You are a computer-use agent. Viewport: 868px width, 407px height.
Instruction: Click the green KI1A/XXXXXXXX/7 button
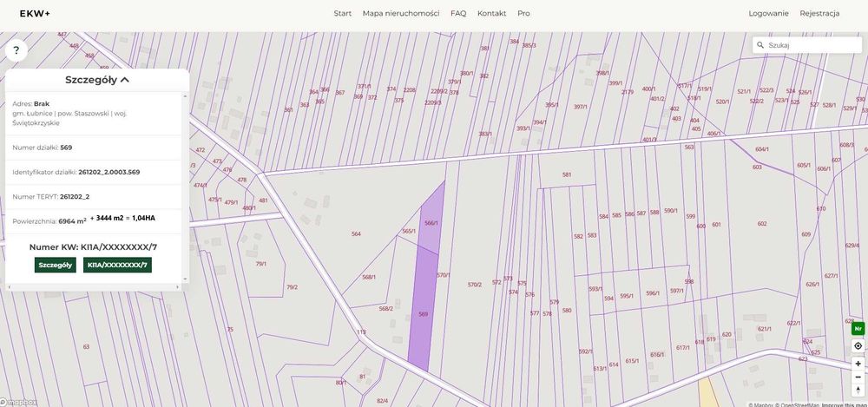click(x=117, y=265)
